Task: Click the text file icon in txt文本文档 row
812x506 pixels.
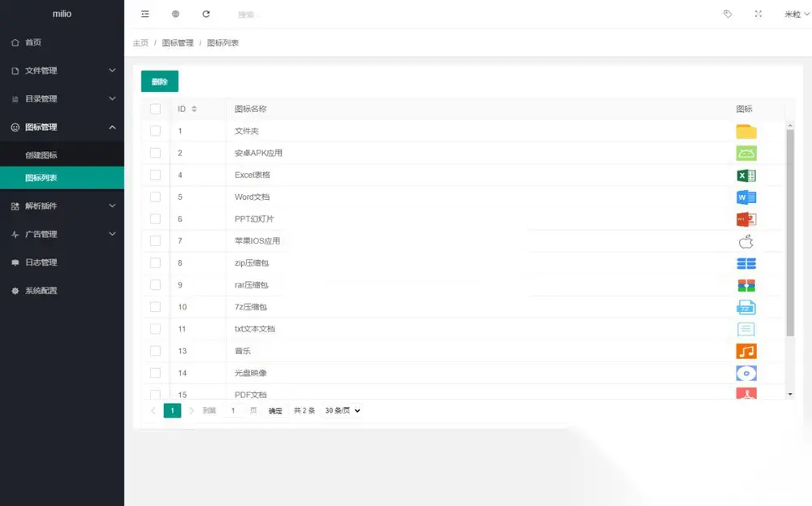Action: point(746,330)
